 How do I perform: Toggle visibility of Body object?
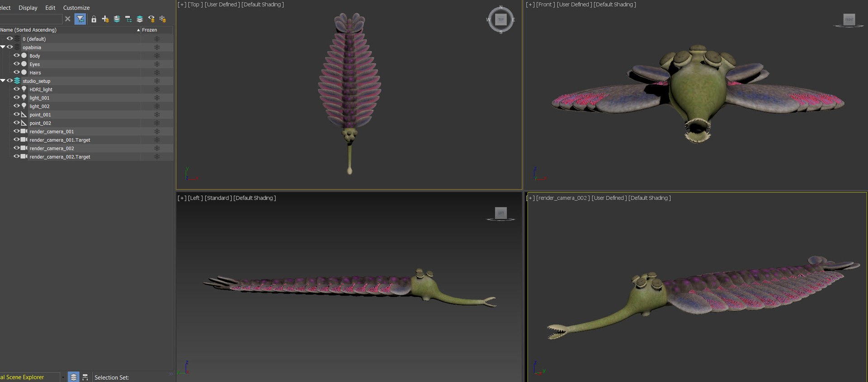[x=16, y=56]
